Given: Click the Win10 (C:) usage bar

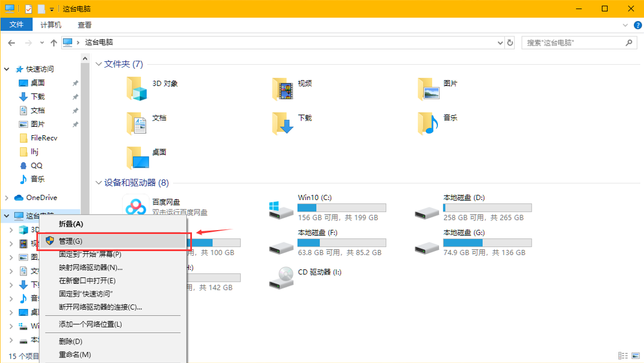Looking at the screenshot, I should pyautogui.click(x=342, y=208).
